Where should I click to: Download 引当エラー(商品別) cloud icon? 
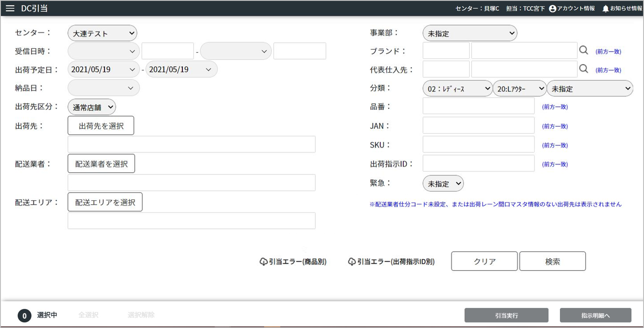click(263, 262)
